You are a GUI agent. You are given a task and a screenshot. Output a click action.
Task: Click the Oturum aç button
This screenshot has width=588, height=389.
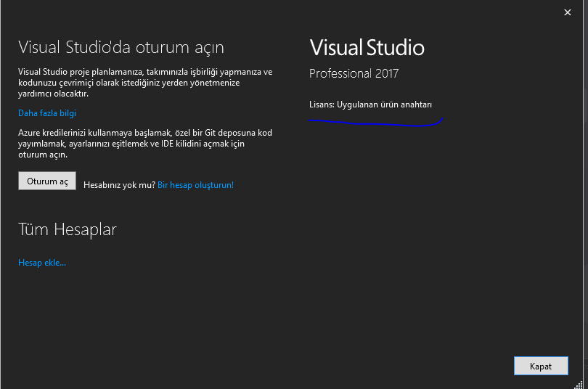click(x=47, y=181)
